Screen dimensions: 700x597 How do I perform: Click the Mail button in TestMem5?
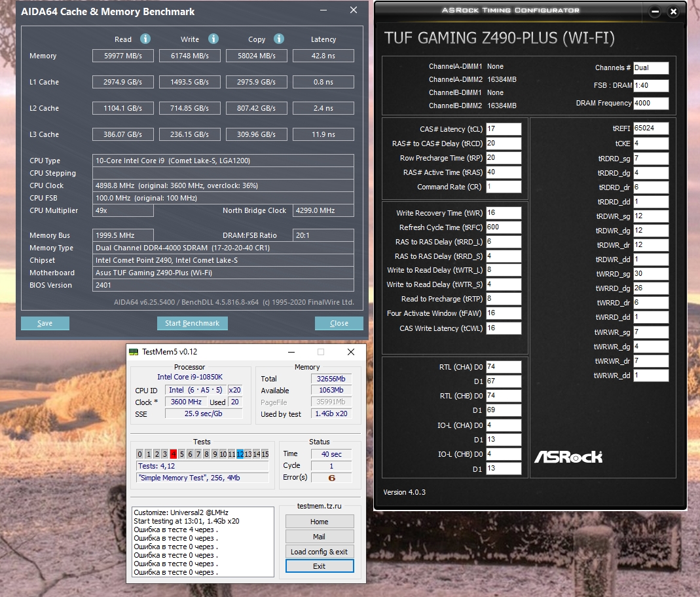point(320,537)
